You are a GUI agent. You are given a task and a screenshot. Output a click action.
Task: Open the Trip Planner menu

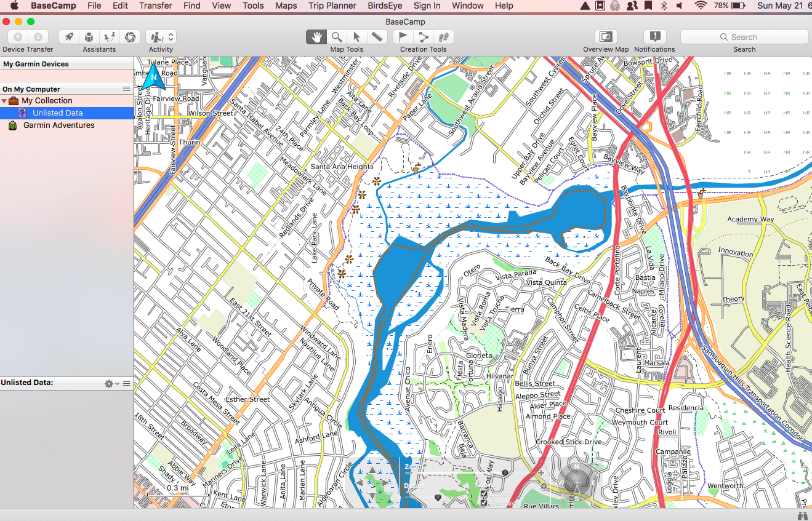tap(332, 6)
